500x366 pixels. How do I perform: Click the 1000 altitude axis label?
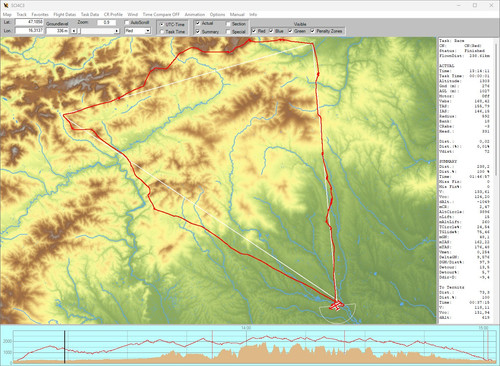click(x=7, y=352)
